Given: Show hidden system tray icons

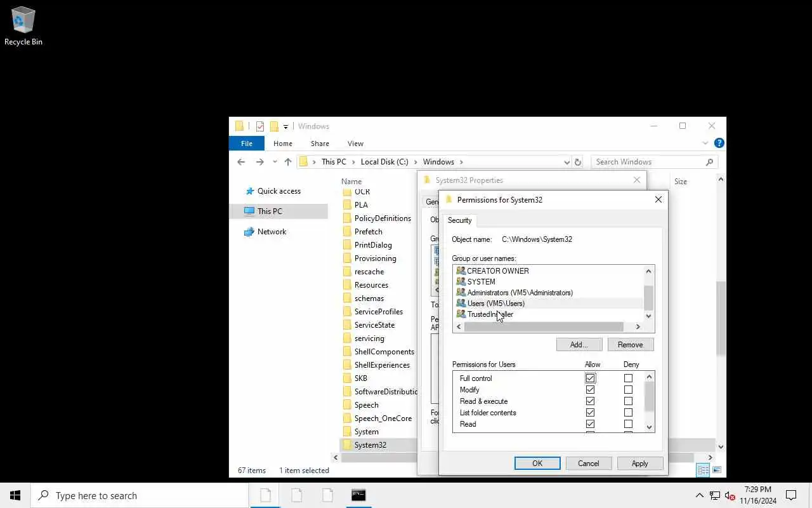Looking at the screenshot, I should tap(700, 496).
